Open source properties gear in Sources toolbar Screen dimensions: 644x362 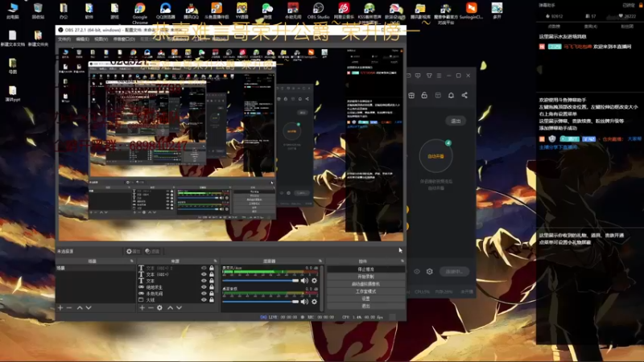point(159,307)
